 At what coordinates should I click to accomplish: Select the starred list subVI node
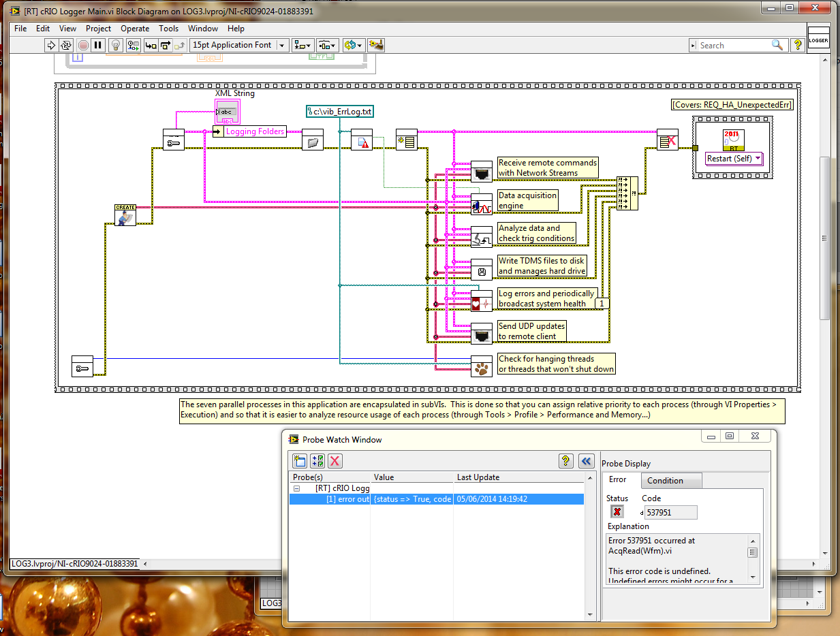click(x=407, y=139)
